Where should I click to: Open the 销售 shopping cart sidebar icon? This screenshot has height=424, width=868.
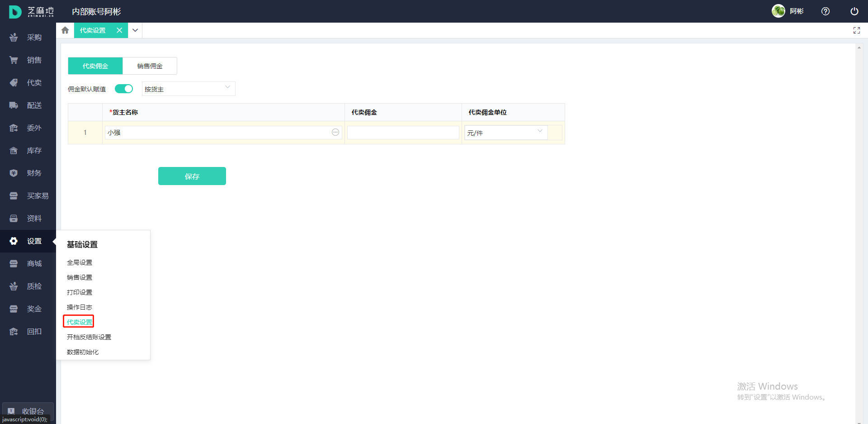pyautogui.click(x=14, y=60)
